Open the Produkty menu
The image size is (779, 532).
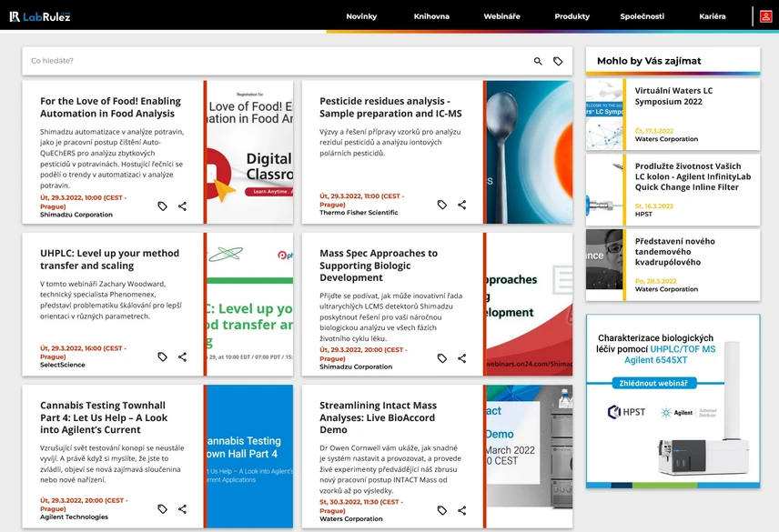tap(572, 16)
